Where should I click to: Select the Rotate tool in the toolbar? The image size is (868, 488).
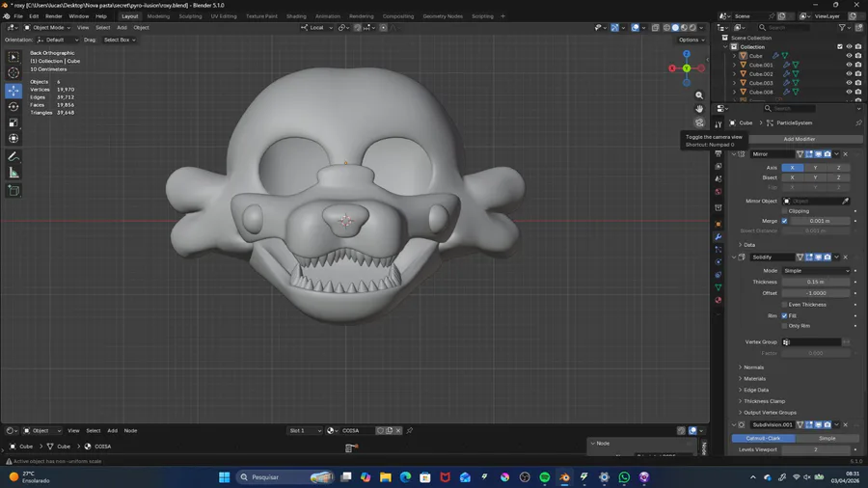point(14,107)
